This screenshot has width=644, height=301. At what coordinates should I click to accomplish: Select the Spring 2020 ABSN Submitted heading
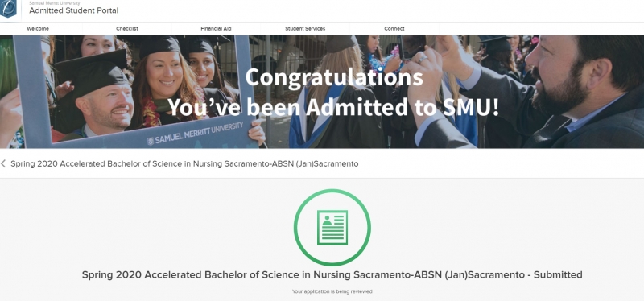click(332, 274)
